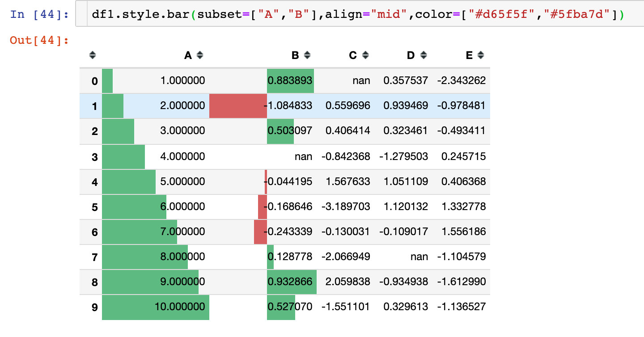Click cell 1.567633 in column C

pos(348,181)
